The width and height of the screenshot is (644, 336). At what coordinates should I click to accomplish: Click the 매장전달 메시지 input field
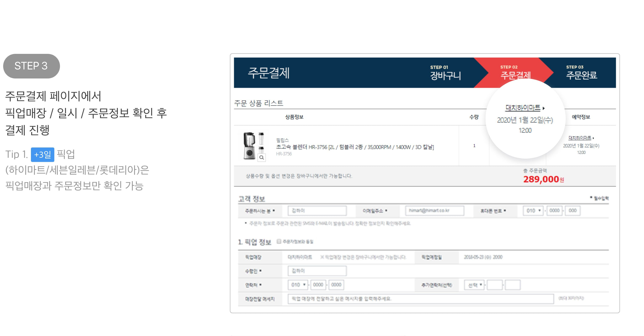point(421,299)
